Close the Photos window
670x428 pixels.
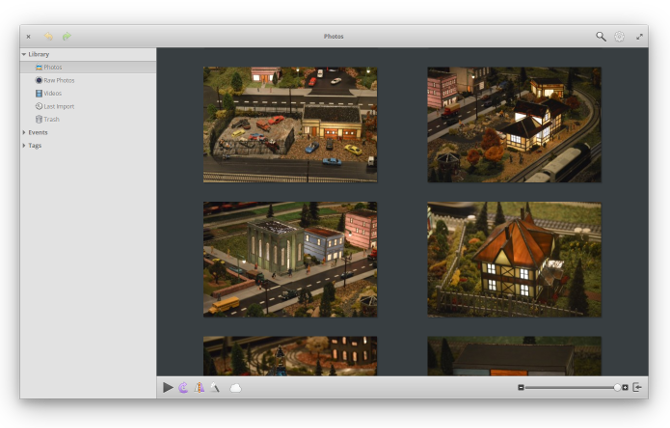29,37
